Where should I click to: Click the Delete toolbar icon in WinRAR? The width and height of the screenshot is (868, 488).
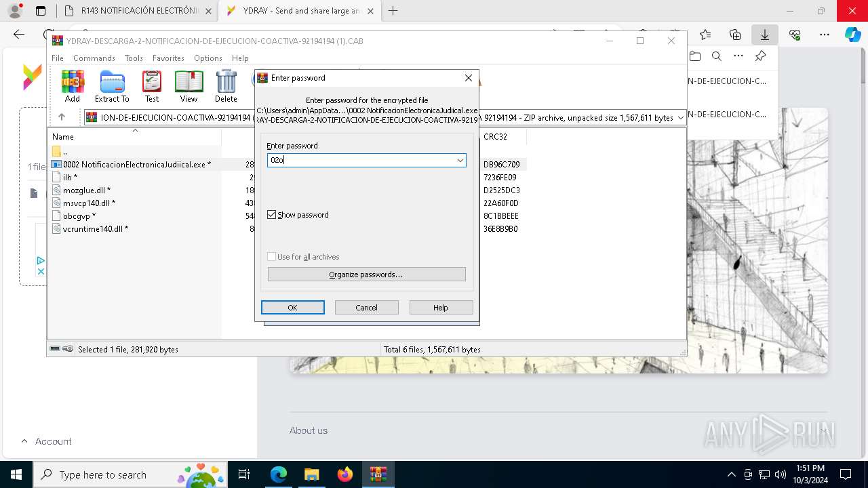[226, 86]
